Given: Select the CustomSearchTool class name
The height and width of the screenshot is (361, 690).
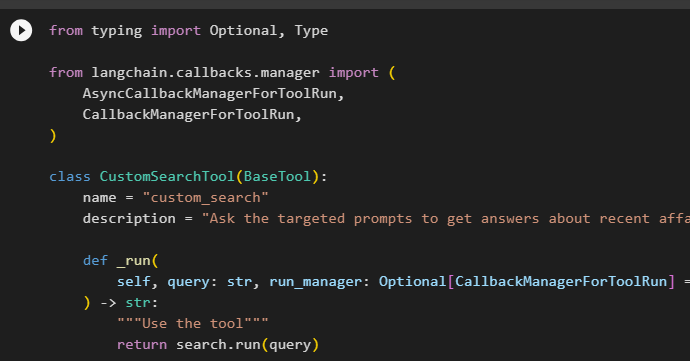Looking at the screenshot, I should pos(167,177).
